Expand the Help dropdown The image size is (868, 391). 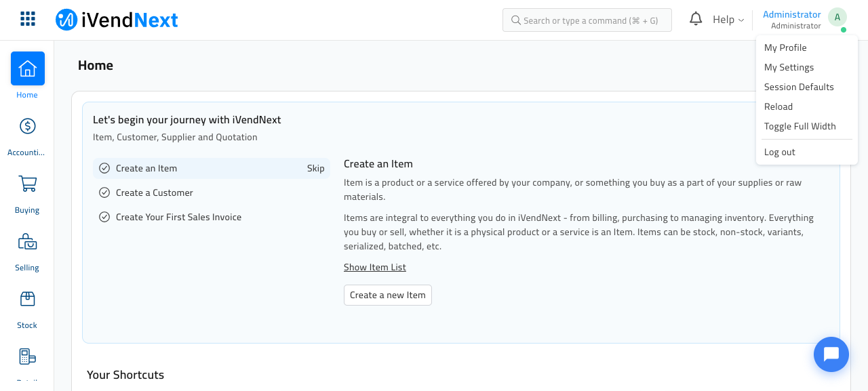[x=728, y=20]
